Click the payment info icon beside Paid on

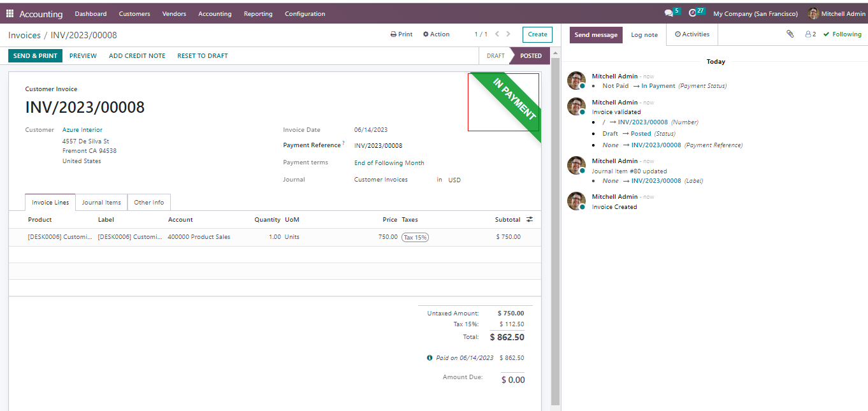coord(430,358)
